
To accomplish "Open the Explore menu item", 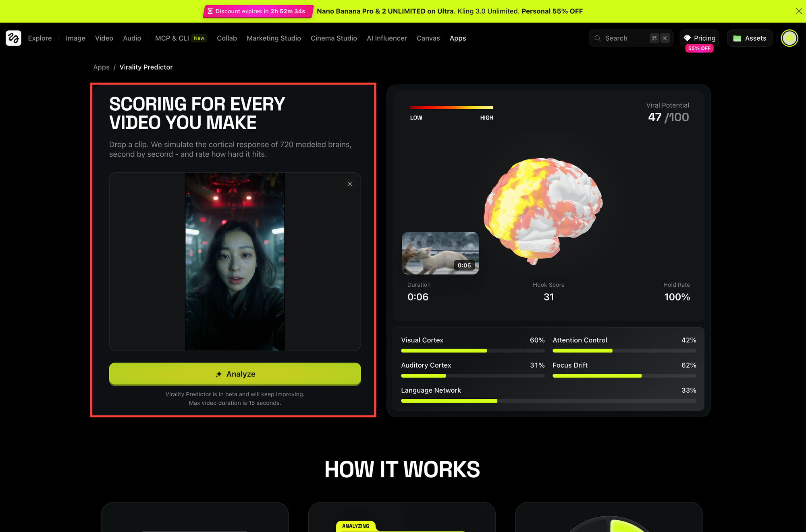I will point(40,38).
